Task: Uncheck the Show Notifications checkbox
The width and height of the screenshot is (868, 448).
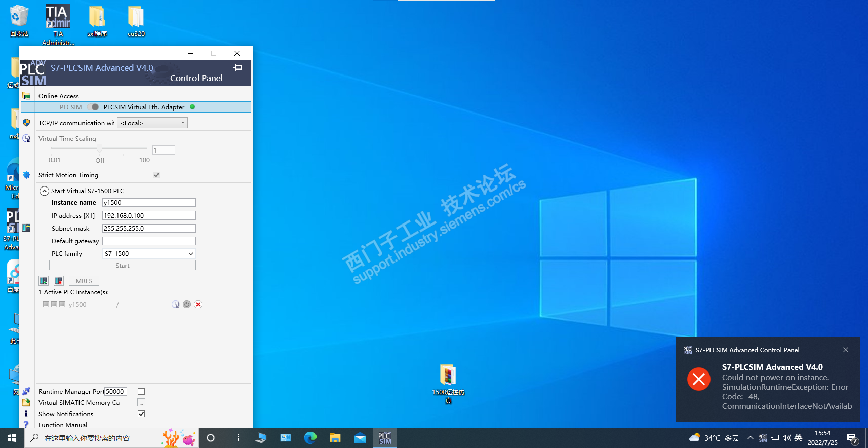Action: [x=141, y=414]
